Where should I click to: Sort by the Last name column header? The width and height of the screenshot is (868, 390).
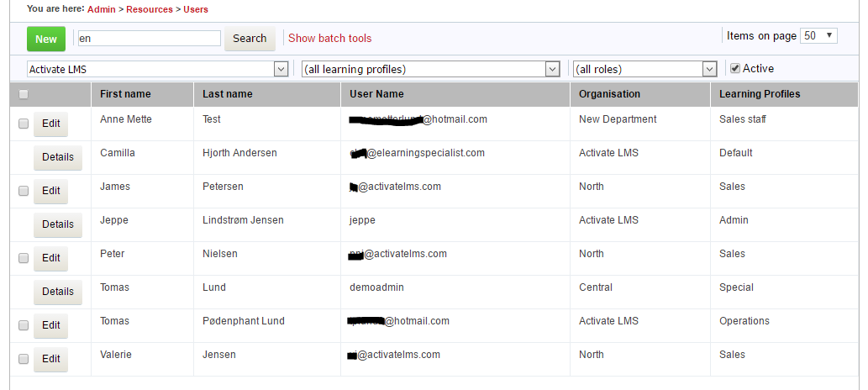(x=228, y=94)
